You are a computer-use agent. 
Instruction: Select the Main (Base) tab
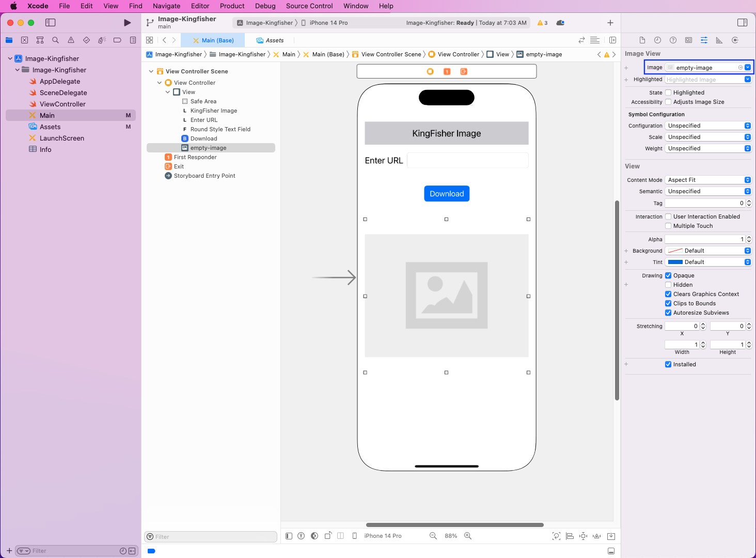[x=213, y=40]
